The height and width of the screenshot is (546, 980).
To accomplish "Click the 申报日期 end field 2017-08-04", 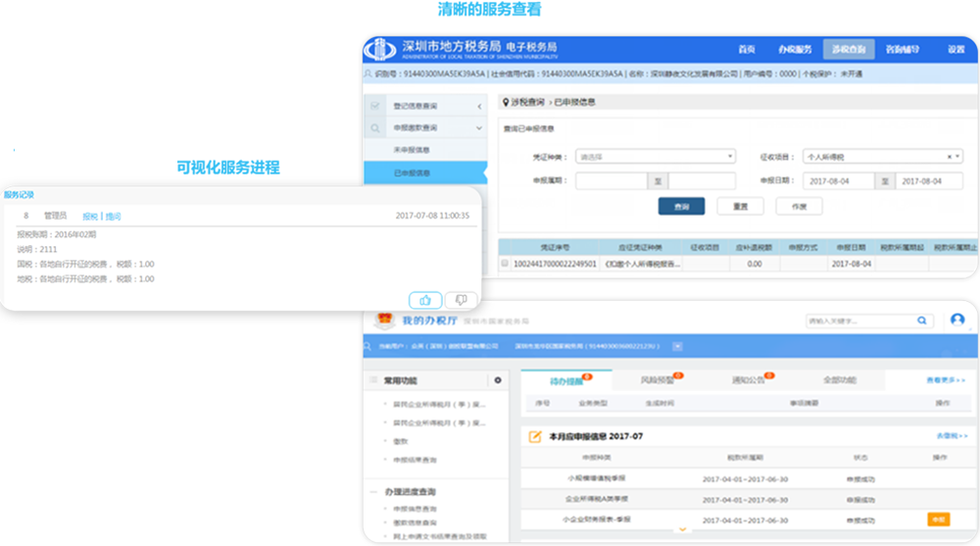I will tap(929, 180).
